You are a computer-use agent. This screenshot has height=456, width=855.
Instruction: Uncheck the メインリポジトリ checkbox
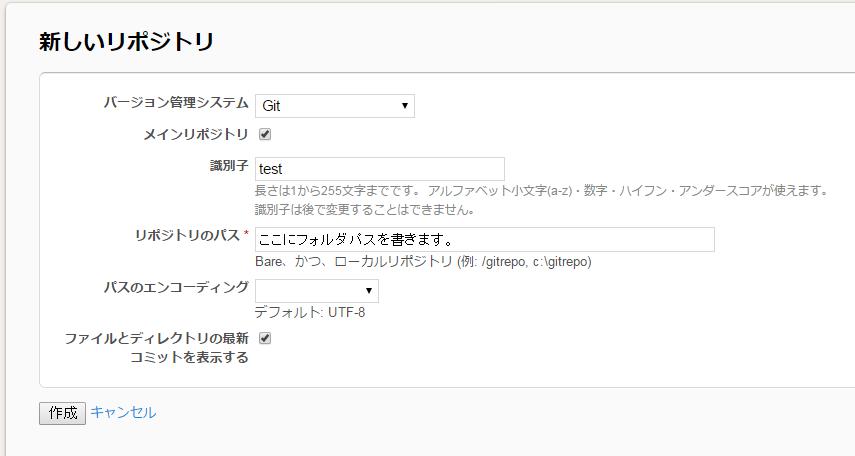(265, 134)
